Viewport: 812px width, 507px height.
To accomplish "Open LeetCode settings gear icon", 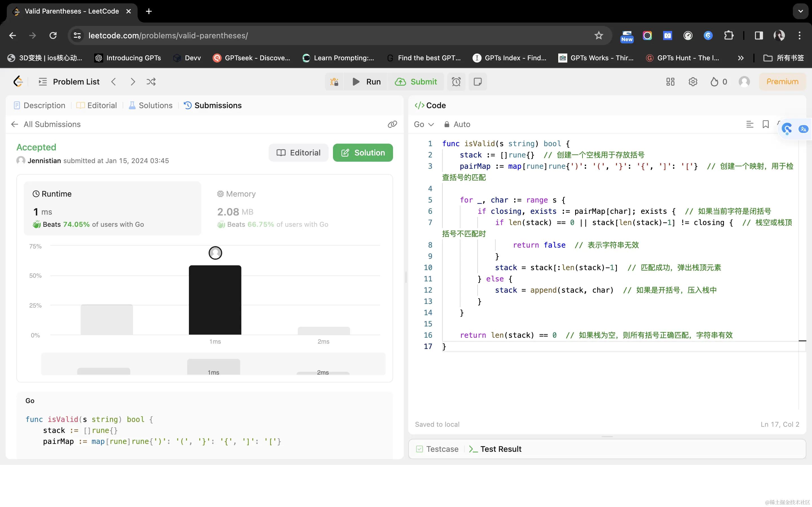I will click(x=692, y=82).
